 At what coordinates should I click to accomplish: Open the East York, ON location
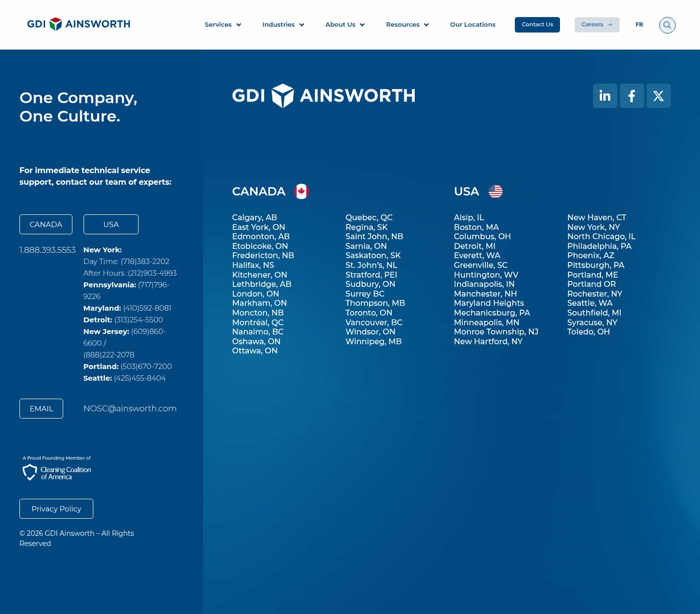click(x=259, y=227)
